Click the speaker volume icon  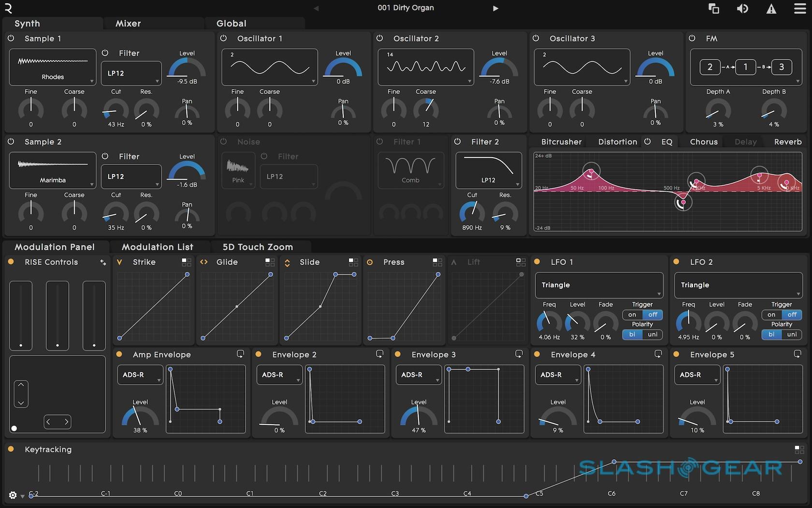[x=742, y=9]
